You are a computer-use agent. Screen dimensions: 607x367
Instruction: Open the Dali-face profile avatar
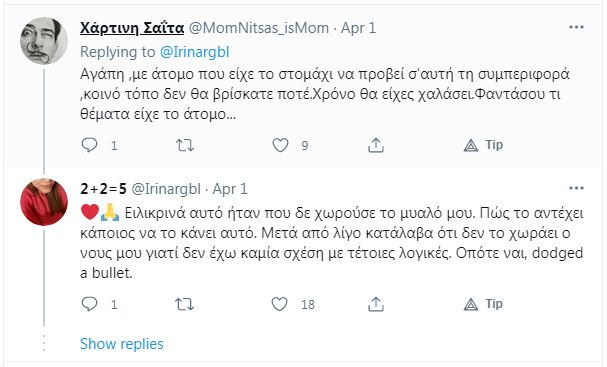pyautogui.click(x=44, y=41)
